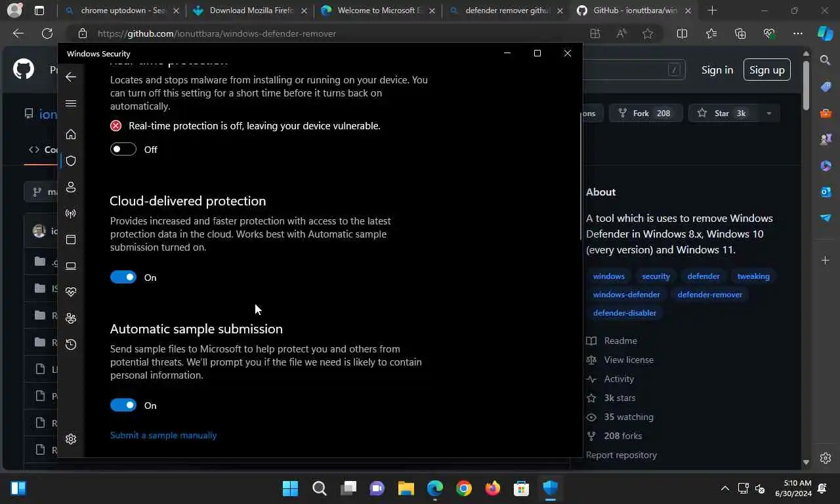Select the 'security' topic tag
The image size is (840, 504).
(x=656, y=276)
